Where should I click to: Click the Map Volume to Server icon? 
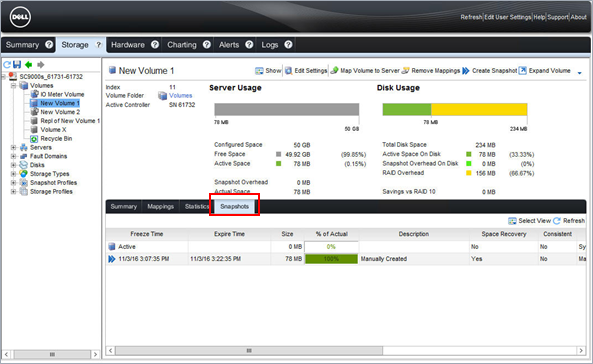click(x=334, y=71)
